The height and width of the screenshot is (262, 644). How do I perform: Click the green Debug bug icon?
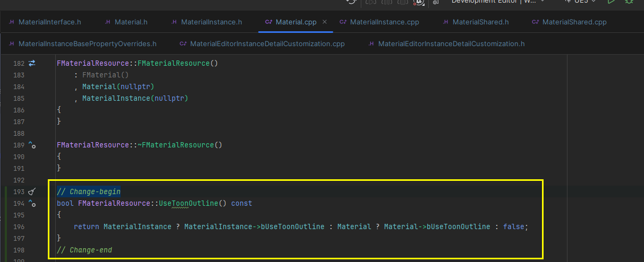click(629, 2)
